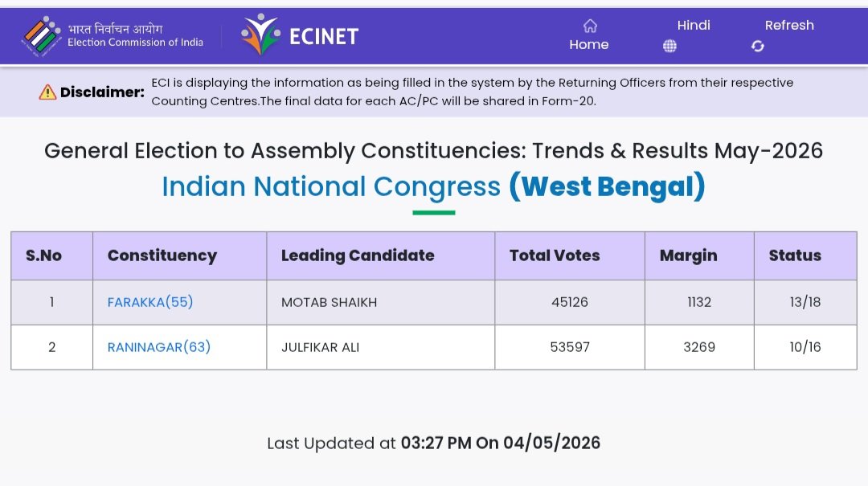The height and width of the screenshot is (486, 868).
Task: Click the disclaimer warning triangle icon
Action: (47, 92)
